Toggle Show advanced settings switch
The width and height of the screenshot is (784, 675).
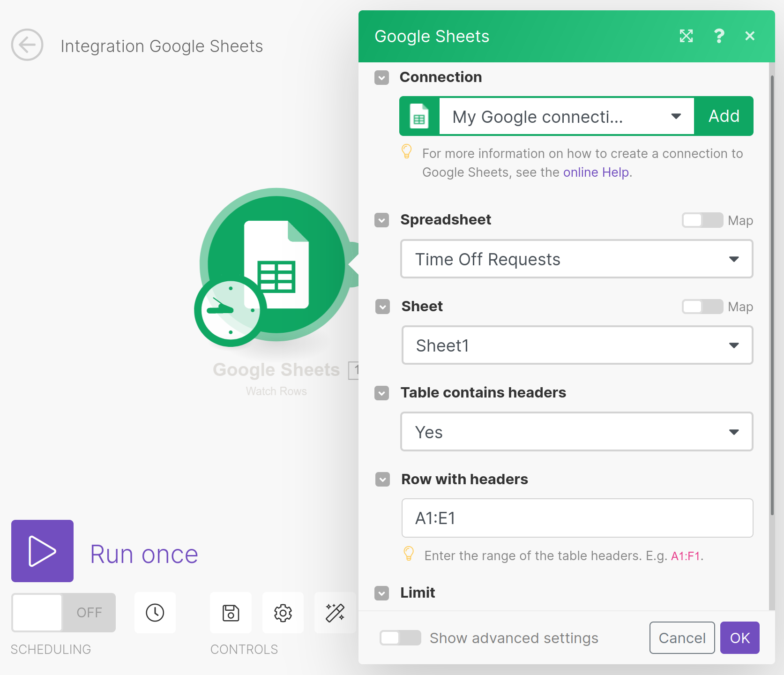pos(400,638)
